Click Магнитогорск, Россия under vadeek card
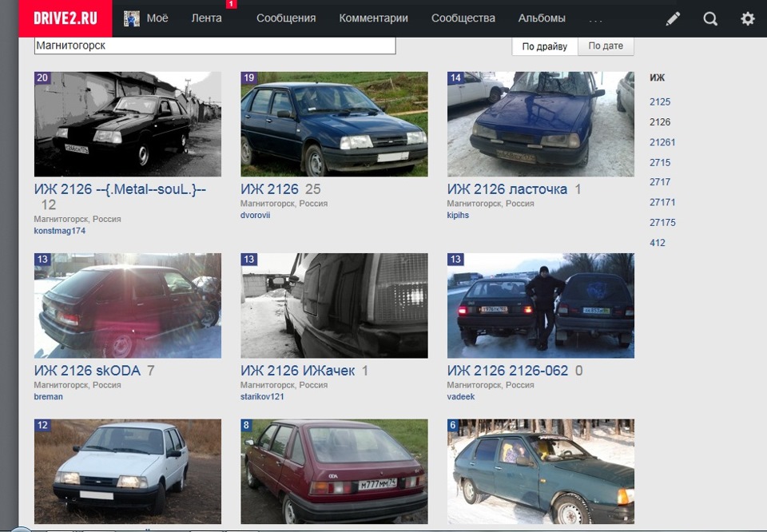The width and height of the screenshot is (767, 532). click(x=491, y=385)
